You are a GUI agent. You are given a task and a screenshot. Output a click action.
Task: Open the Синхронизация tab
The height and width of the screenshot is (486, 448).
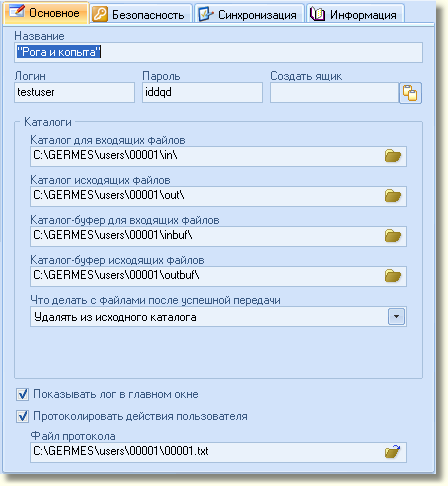[249, 14]
